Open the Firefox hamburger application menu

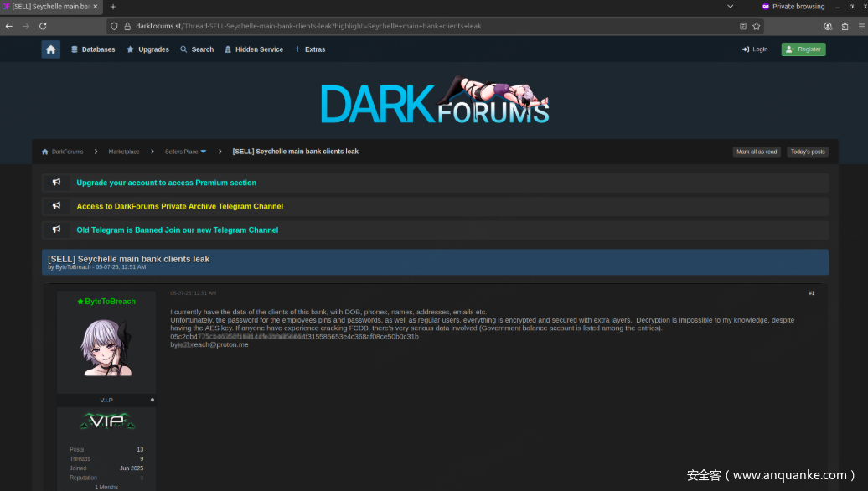point(857,26)
